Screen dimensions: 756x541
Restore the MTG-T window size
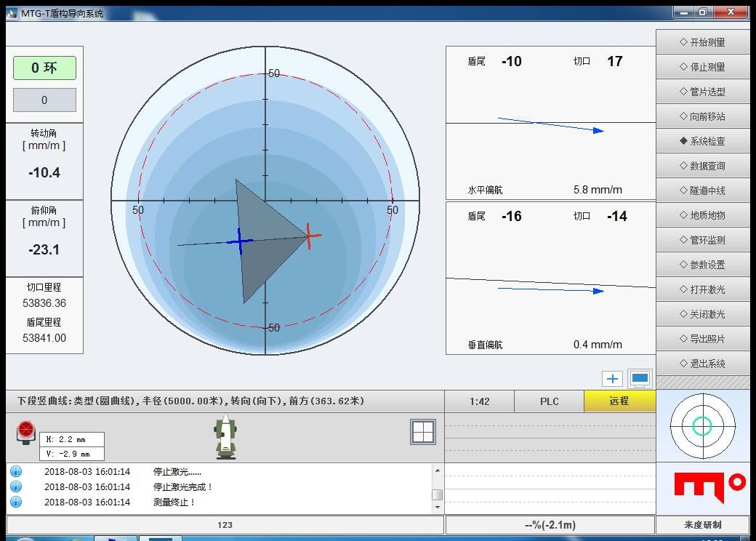(x=703, y=12)
